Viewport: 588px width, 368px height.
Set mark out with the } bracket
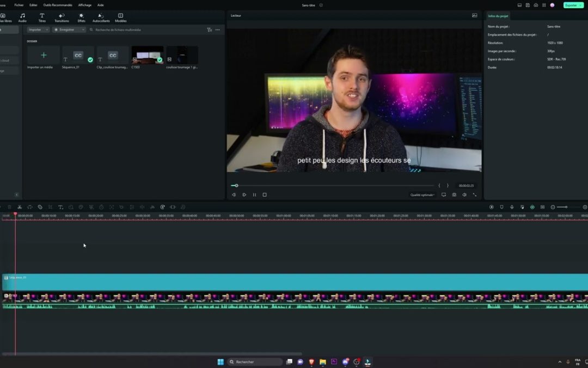(x=448, y=185)
